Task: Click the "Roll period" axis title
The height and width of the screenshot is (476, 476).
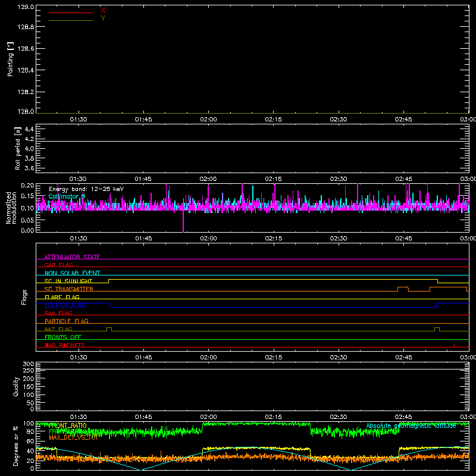Action: [18, 148]
